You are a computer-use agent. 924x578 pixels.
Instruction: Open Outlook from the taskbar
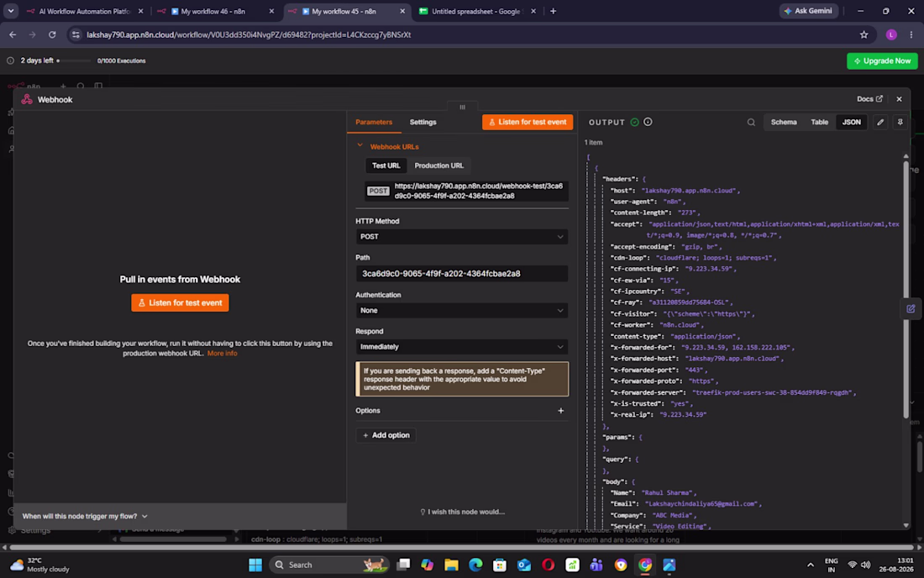(x=524, y=565)
